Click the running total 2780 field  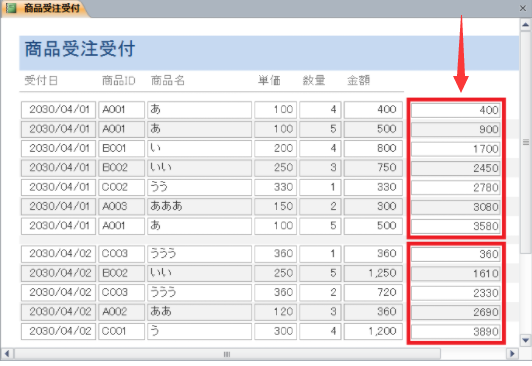tap(456, 188)
